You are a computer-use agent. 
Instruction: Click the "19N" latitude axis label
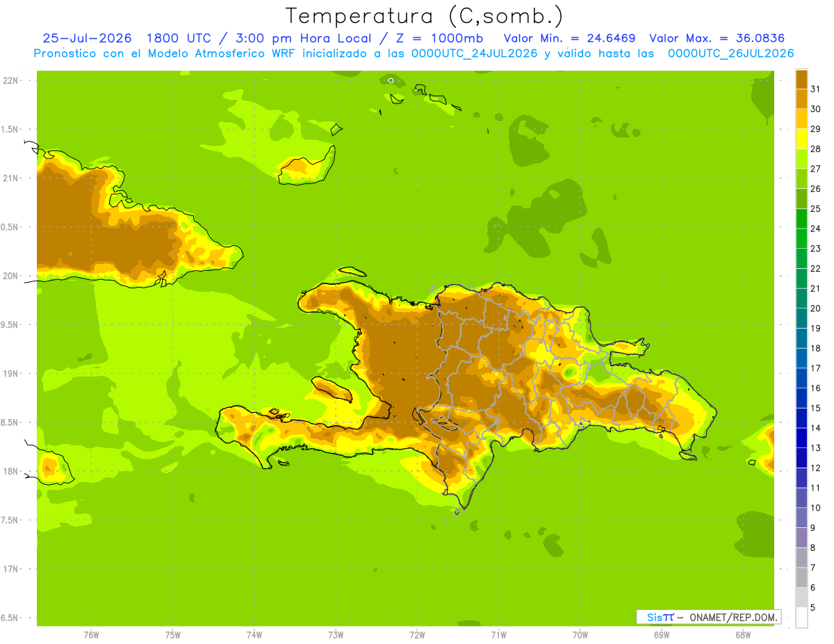[x=12, y=374]
